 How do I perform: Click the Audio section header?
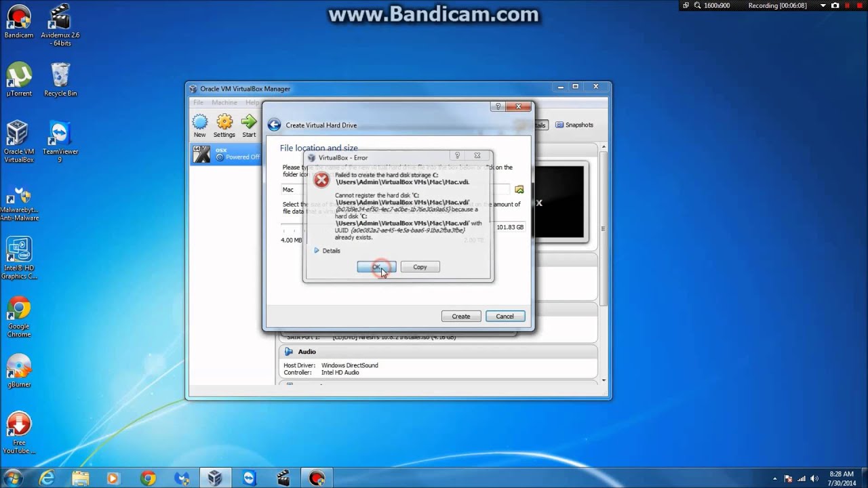pos(437,352)
